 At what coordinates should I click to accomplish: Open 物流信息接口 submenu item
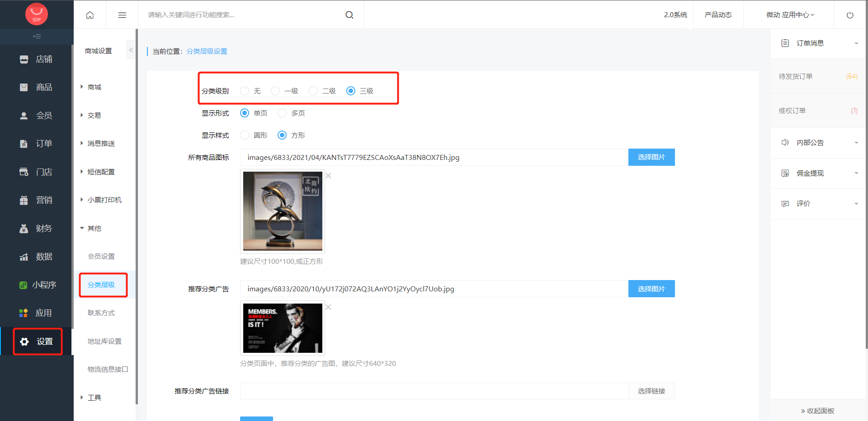coord(108,369)
